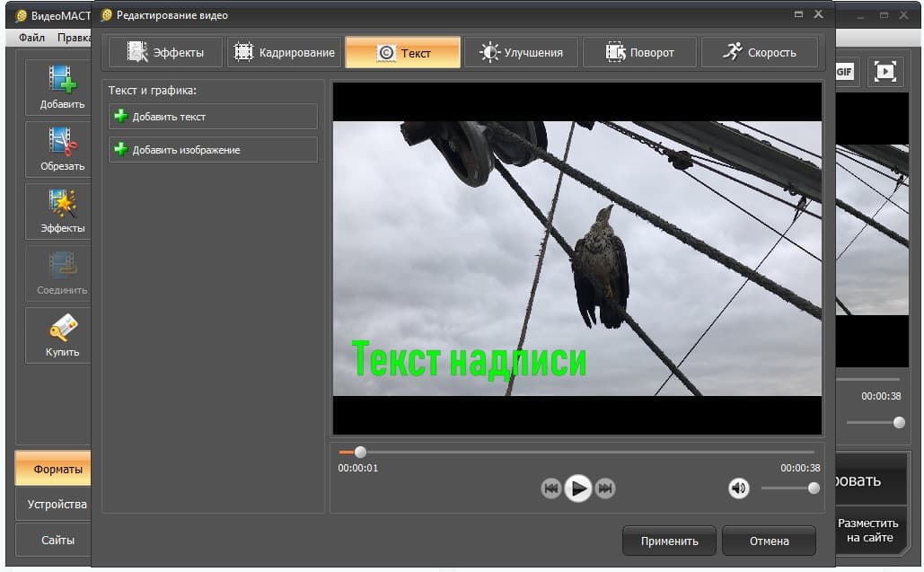Click the video preview thumbnail in the main window
The image size is (924, 572).
[x=872, y=230]
